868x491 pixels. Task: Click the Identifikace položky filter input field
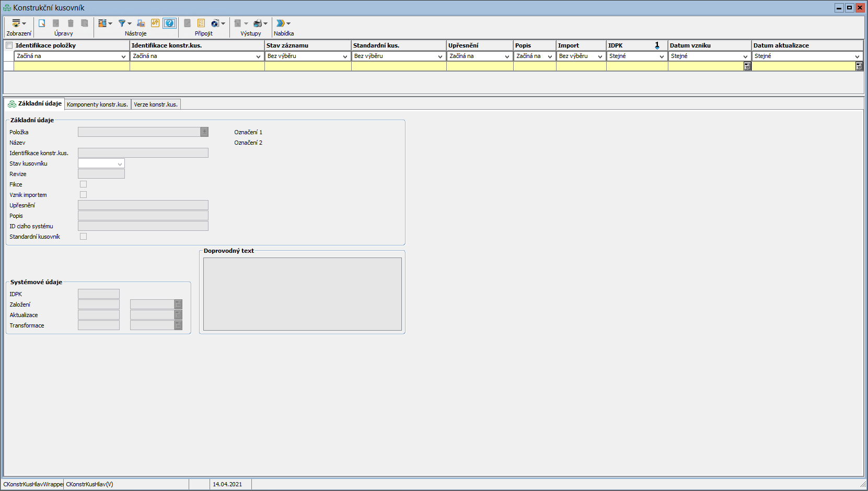72,66
